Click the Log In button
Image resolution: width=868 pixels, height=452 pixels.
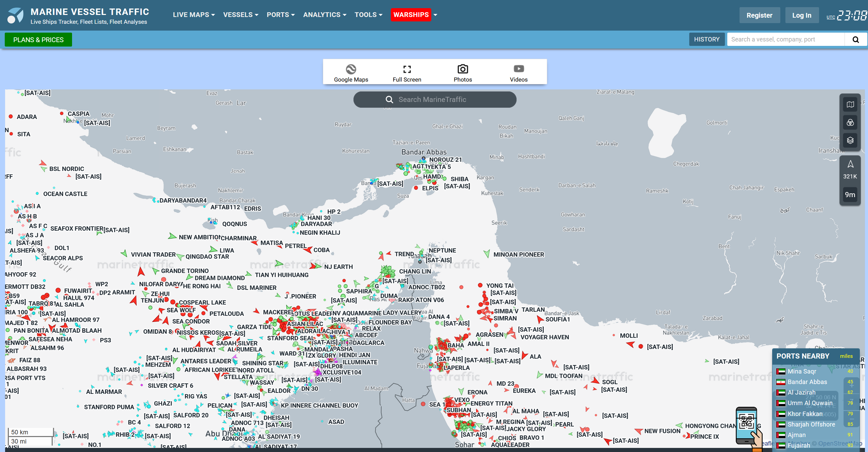point(801,15)
